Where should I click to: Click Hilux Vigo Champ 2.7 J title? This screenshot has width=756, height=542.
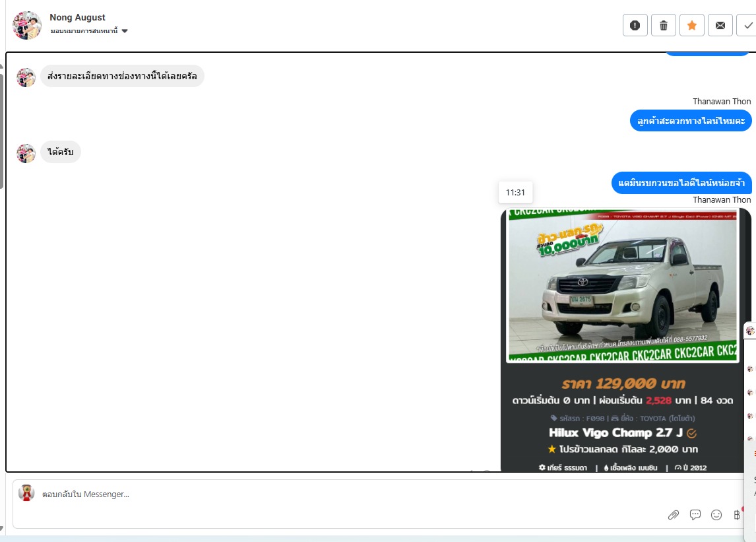tap(615, 433)
